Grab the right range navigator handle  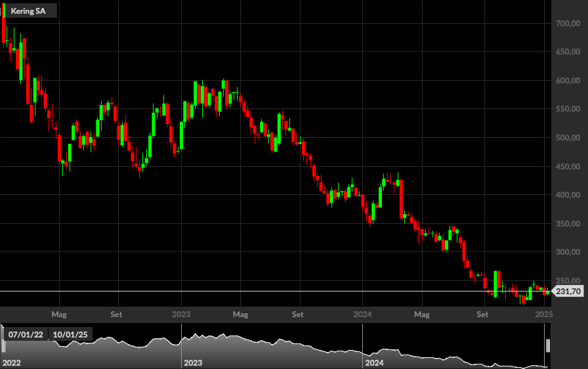(x=548, y=345)
